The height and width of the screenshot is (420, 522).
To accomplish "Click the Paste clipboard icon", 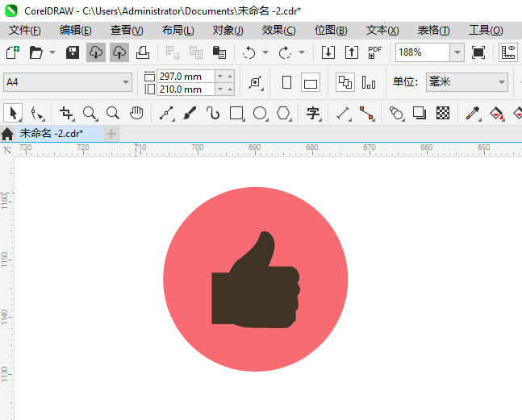I will coord(219,52).
